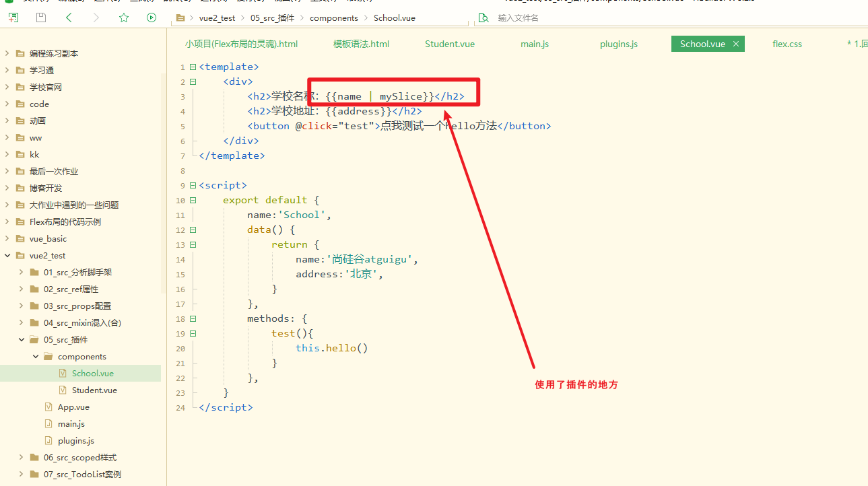This screenshot has height=486, width=868.
Task: Click the folder icon in the breadcrumb
Action: (x=180, y=18)
